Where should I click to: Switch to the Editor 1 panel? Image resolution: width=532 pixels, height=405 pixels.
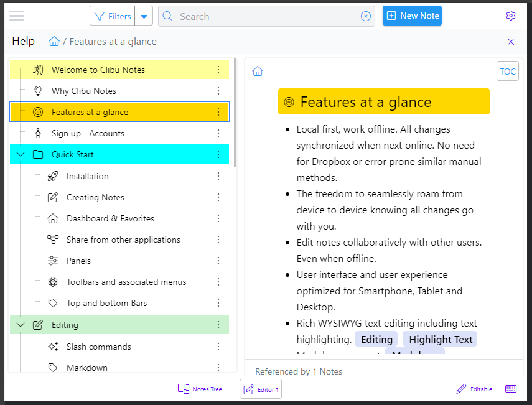point(261,389)
